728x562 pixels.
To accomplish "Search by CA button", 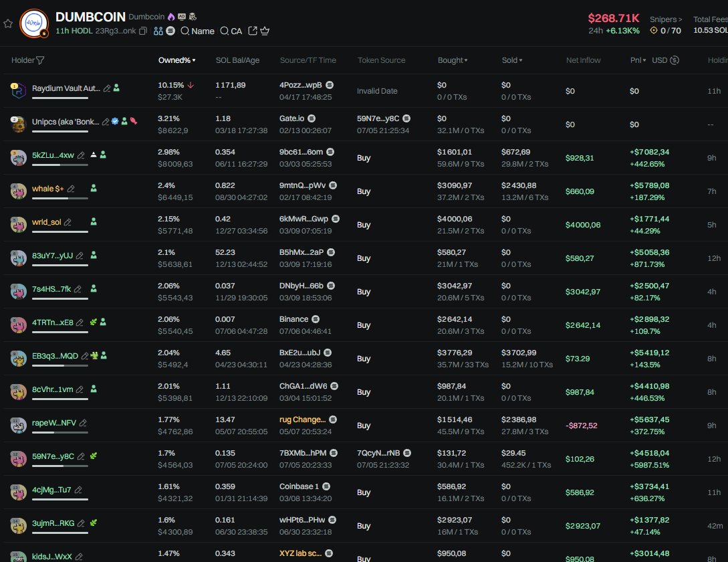I will click(x=231, y=31).
